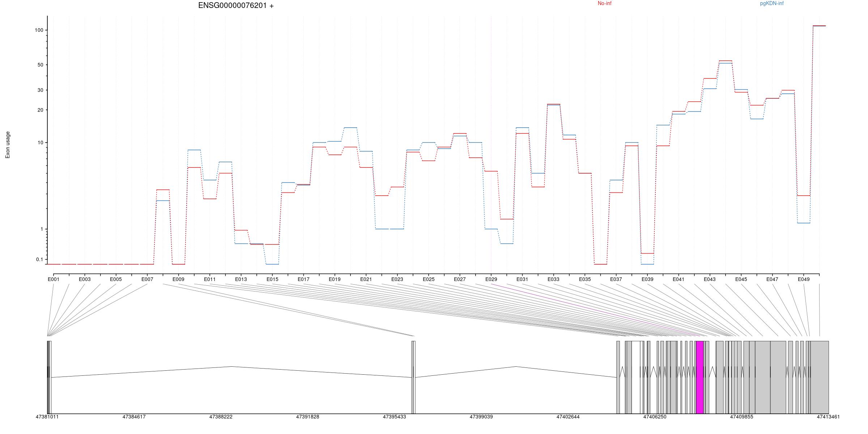The height and width of the screenshot is (434, 868).
Task: Click exon label E035
Action: (585, 279)
